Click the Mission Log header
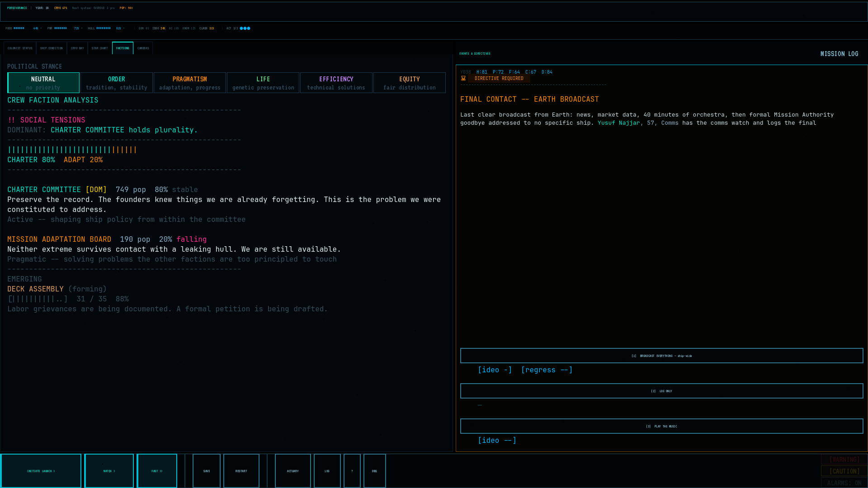868x488 pixels. (x=839, y=54)
